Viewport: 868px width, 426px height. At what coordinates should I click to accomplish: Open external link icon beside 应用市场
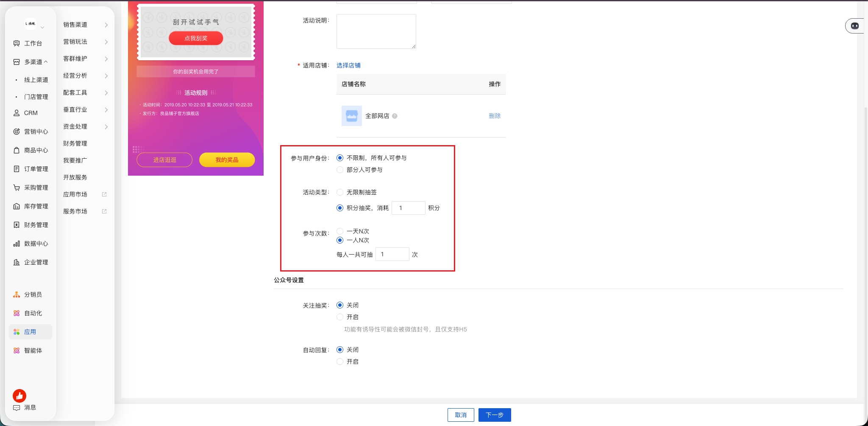click(x=104, y=194)
